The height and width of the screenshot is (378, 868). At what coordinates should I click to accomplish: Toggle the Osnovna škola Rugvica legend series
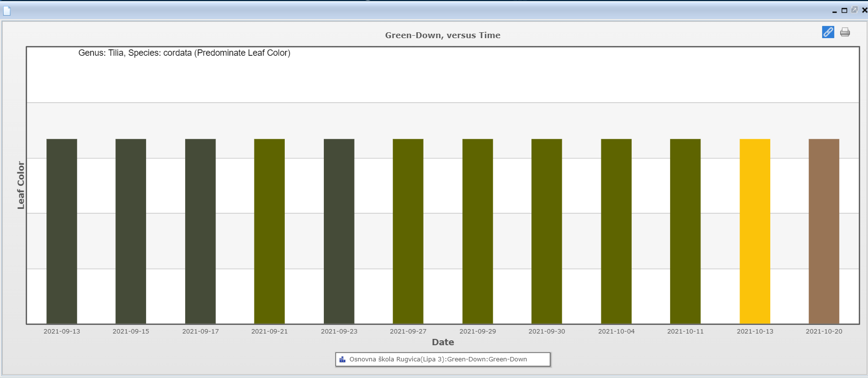coord(438,359)
